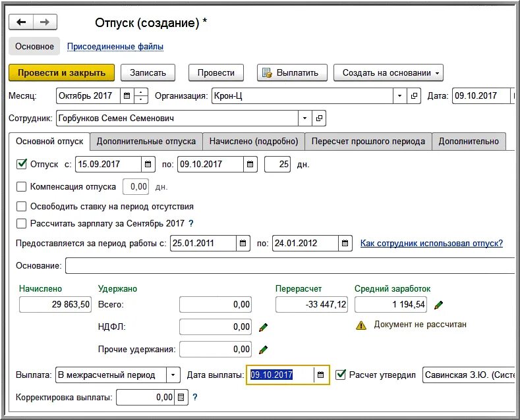Click the Корректировка выплаты amount field
This screenshot has width=520, height=420.
145,397
